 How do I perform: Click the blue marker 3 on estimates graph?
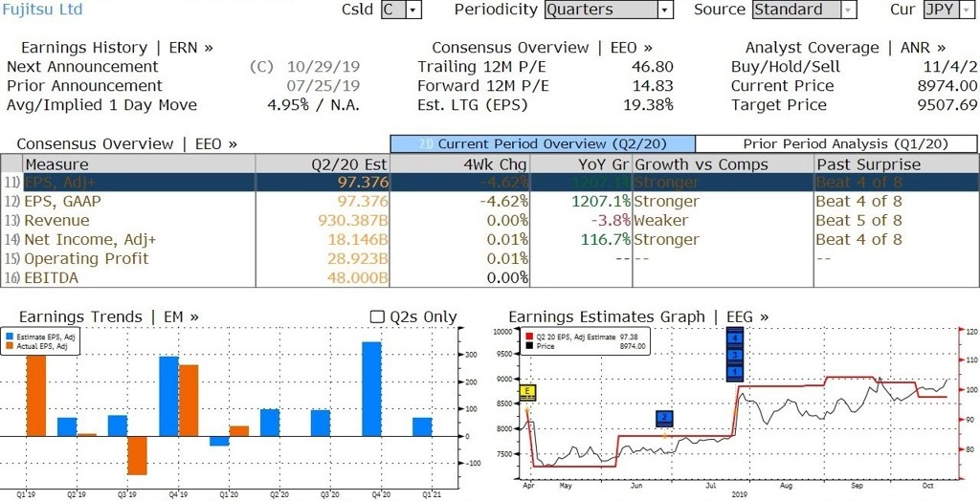tap(735, 355)
